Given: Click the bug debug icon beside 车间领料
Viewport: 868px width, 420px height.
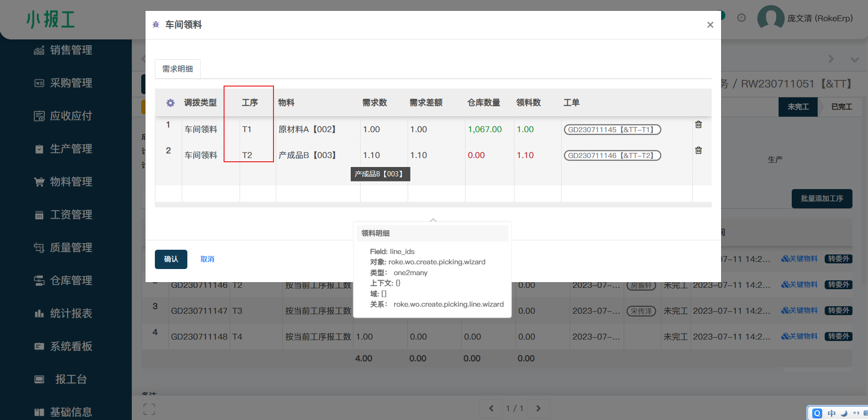Looking at the screenshot, I should pos(156,25).
